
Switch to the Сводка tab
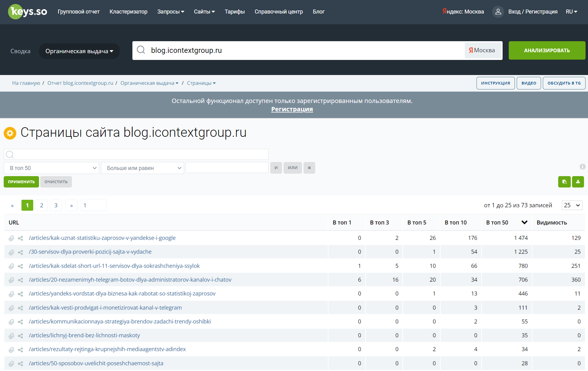pos(20,51)
